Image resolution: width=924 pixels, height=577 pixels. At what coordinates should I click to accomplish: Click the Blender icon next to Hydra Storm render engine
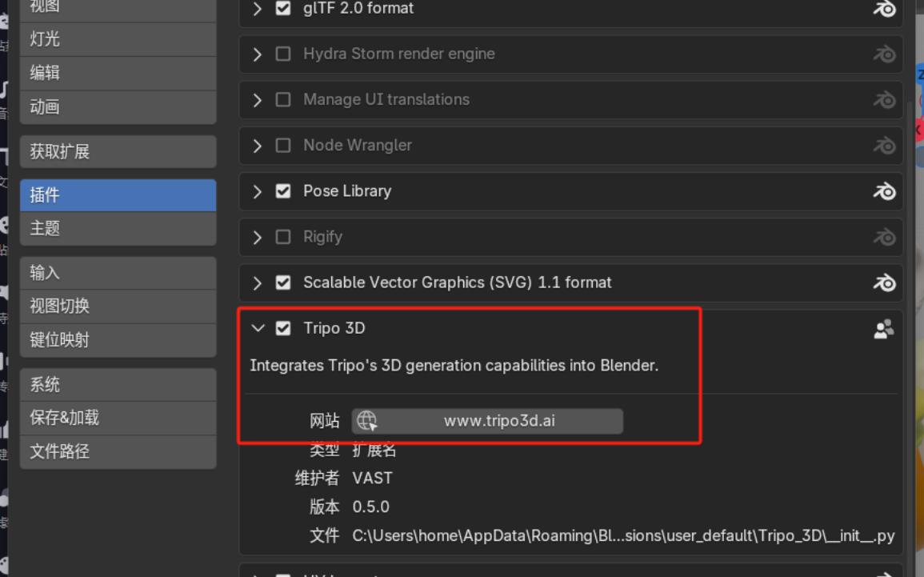click(x=883, y=54)
